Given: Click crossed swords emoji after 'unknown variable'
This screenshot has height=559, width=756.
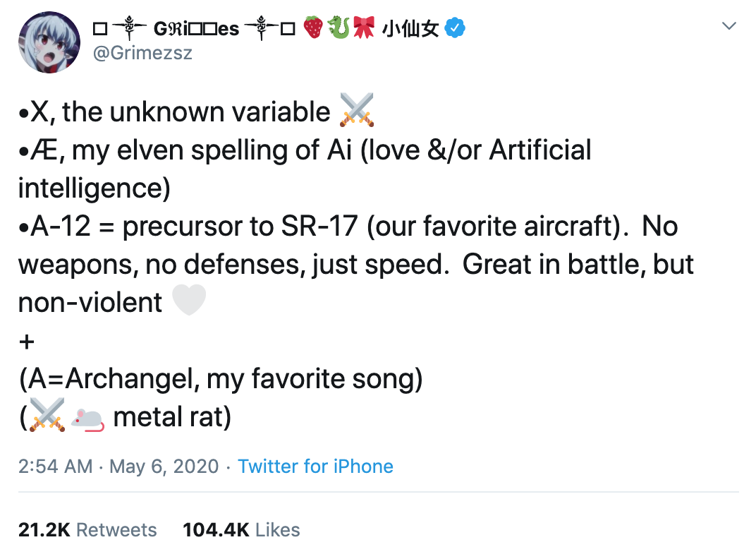Looking at the screenshot, I should 356,111.
